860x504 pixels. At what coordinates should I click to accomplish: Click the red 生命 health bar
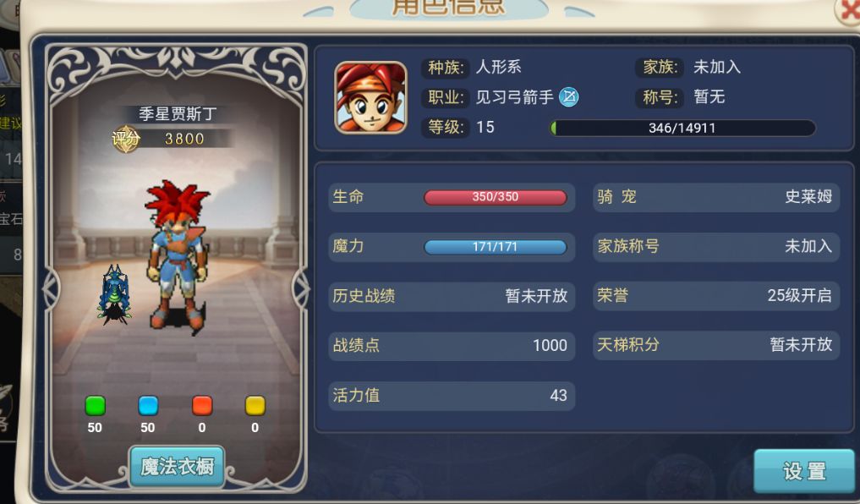[x=496, y=197]
